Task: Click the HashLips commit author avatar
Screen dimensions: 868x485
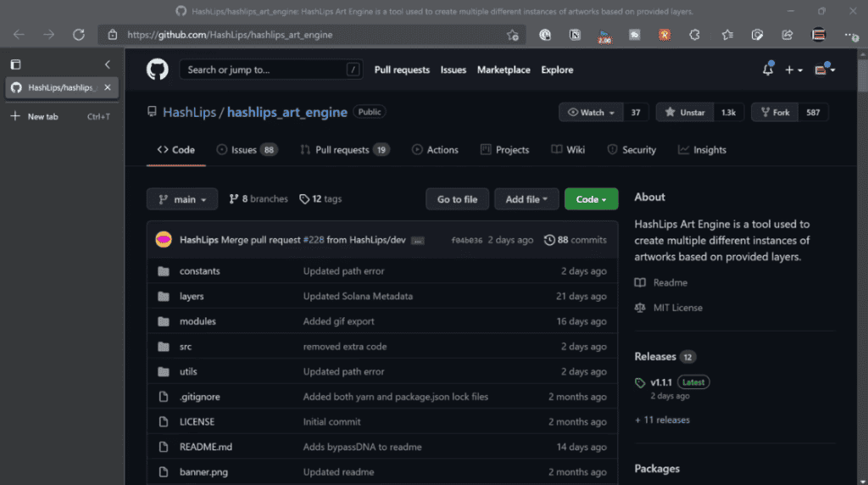Action: pos(164,240)
